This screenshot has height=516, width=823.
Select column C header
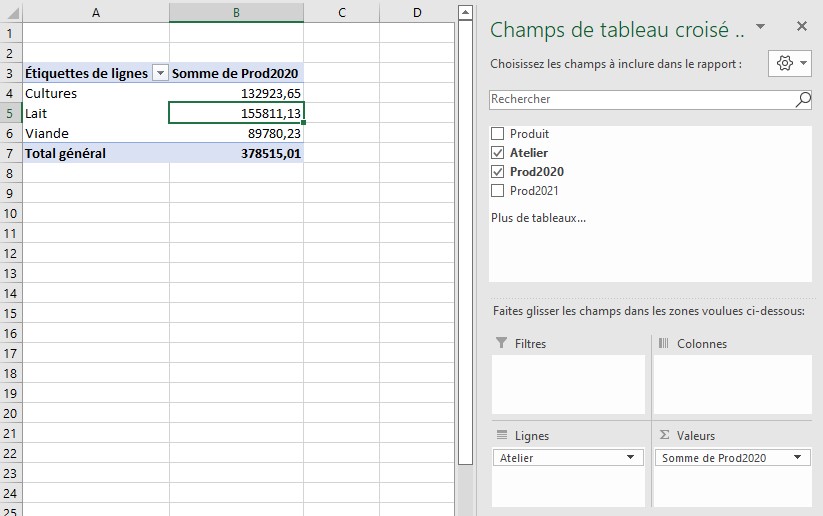342,13
